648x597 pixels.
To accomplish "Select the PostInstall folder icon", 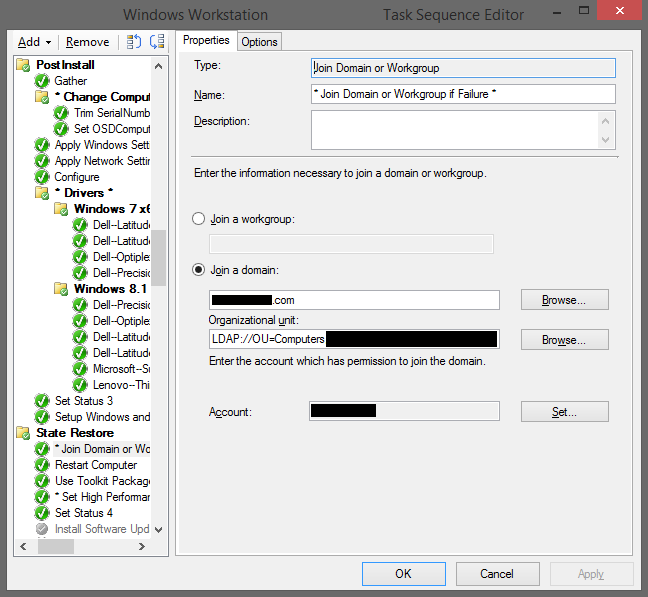I will 23,65.
